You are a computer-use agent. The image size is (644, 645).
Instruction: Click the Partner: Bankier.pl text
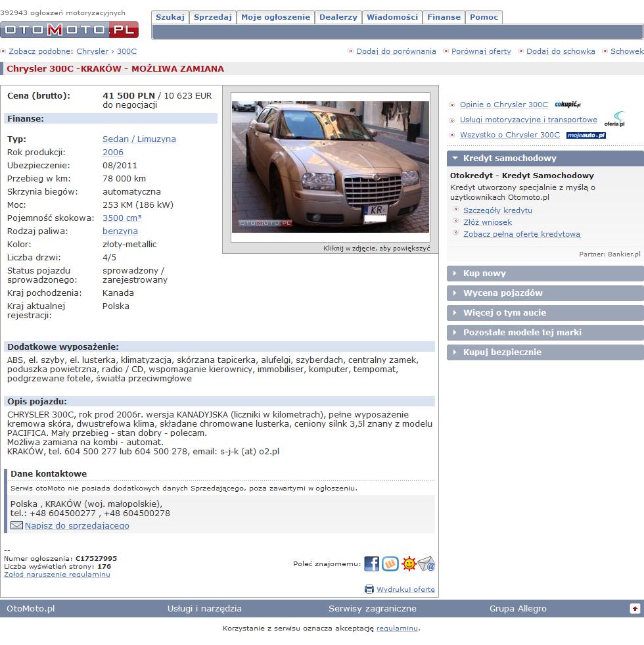pos(610,254)
